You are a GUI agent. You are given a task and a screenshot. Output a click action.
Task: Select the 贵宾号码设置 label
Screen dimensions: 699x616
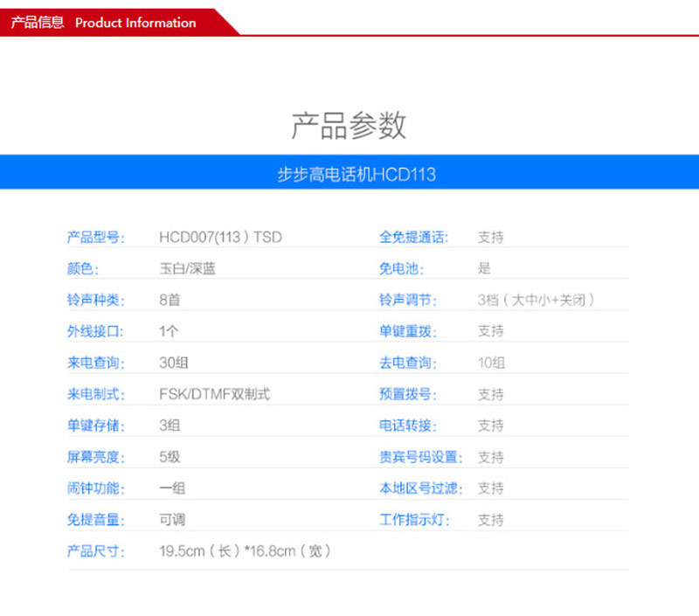(421, 457)
